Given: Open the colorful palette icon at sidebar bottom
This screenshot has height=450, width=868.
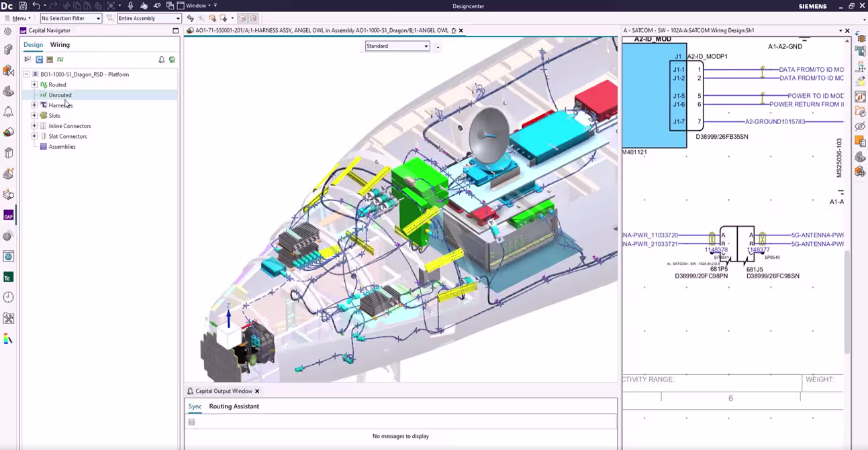Looking at the screenshot, I should 8,339.
